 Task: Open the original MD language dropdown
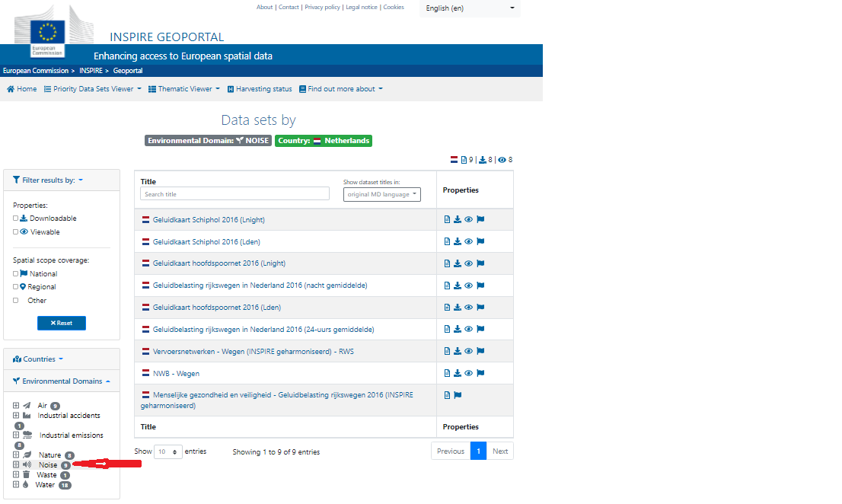tap(382, 194)
